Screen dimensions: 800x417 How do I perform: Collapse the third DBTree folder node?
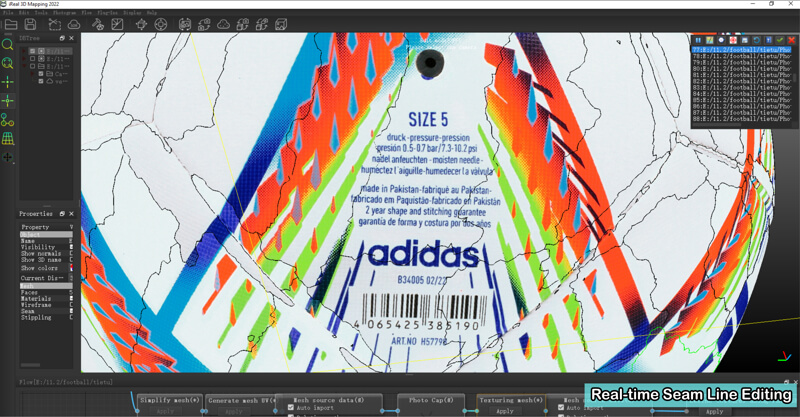pyautogui.click(x=24, y=66)
